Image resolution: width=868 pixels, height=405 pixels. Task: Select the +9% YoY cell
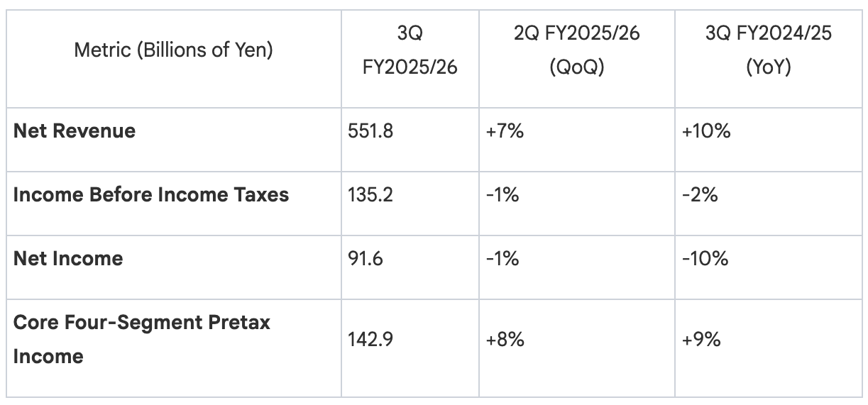pos(701,339)
